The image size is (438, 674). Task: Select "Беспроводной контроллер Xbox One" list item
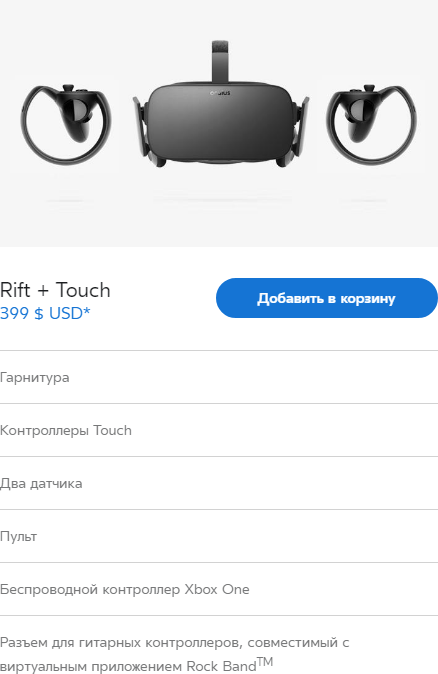(x=219, y=589)
